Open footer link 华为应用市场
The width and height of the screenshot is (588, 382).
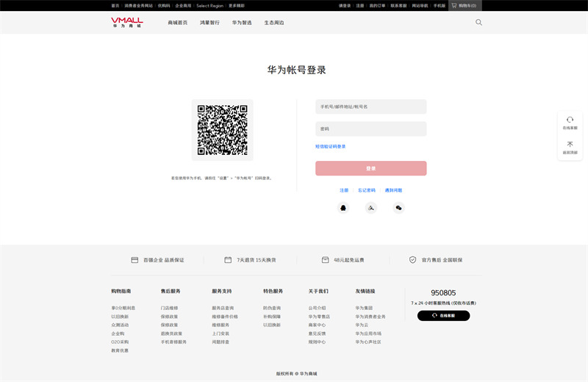pyautogui.click(x=369, y=334)
